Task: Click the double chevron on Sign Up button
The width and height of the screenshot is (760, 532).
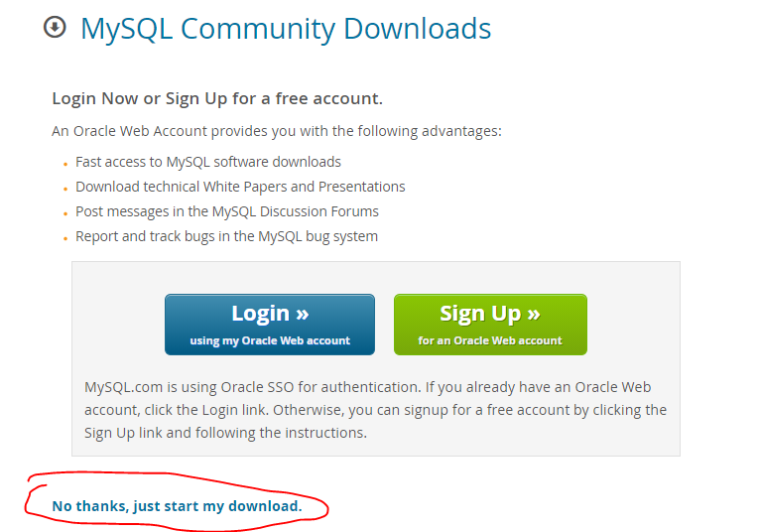Action: pyautogui.click(x=534, y=315)
